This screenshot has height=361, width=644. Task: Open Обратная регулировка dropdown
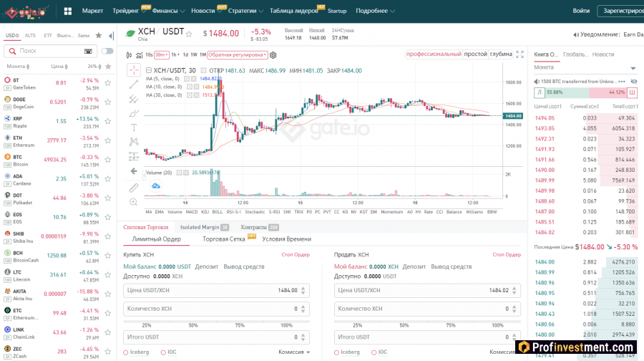click(x=238, y=54)
